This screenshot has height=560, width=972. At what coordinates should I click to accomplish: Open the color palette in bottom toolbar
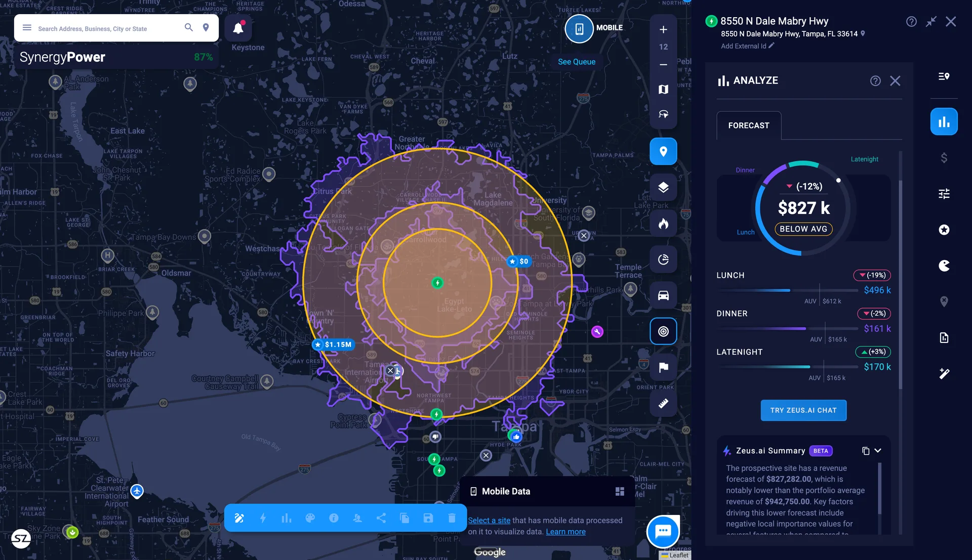310,518
